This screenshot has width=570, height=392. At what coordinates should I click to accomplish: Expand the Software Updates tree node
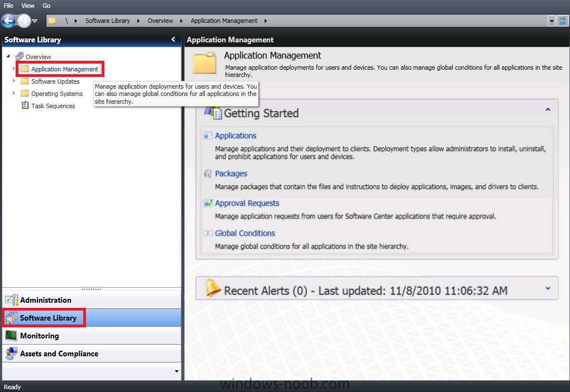pos(14,81)
